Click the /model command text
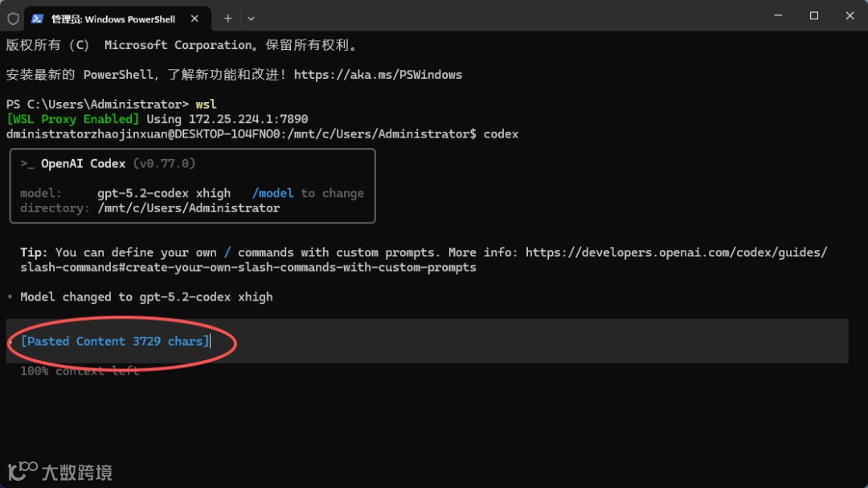The image size is (868, 488). point(272,193)
